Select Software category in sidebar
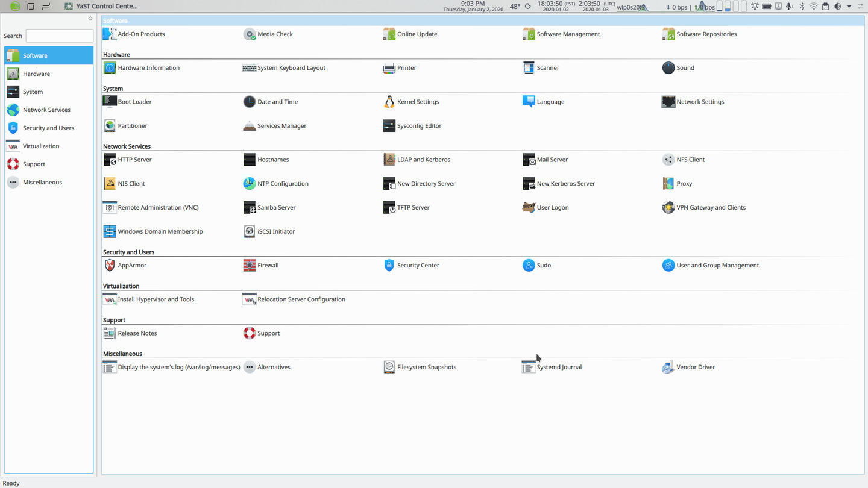868x488 pixels. [x=49, y=55]
